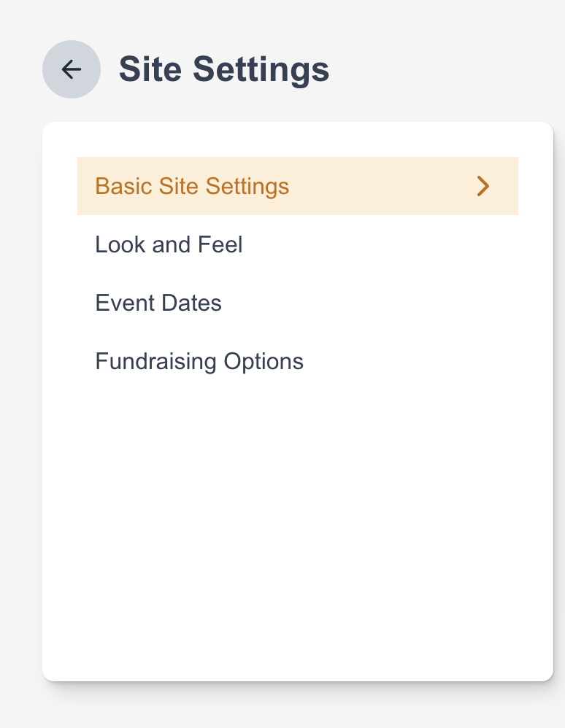
Task: Open Basic Site Settings
Action: click(x=192, y=186)
